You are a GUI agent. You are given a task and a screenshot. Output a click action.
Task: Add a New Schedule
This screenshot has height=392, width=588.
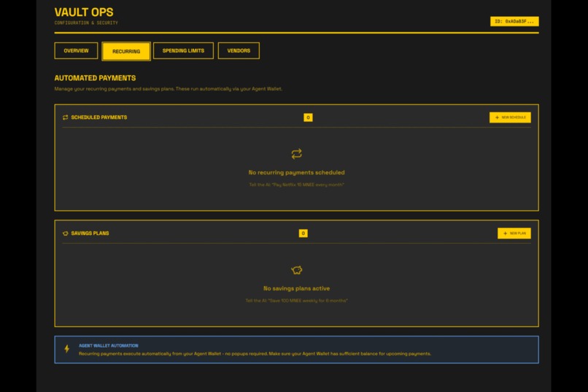tap(510, 118)
